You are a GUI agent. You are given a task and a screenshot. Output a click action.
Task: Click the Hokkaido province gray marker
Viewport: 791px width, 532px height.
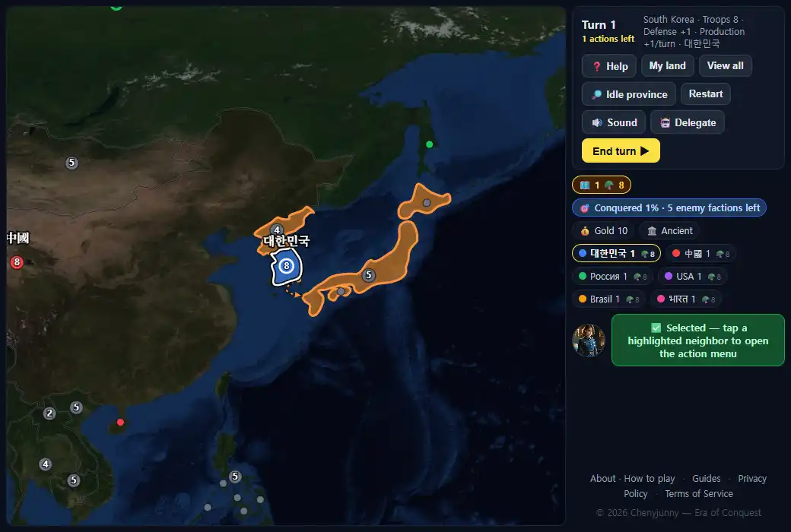427,203
